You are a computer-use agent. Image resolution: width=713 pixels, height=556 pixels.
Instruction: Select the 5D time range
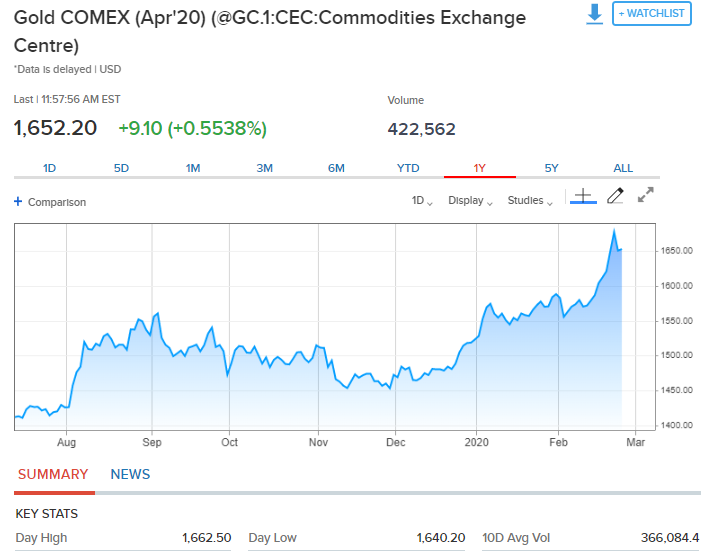click(122, 168)
